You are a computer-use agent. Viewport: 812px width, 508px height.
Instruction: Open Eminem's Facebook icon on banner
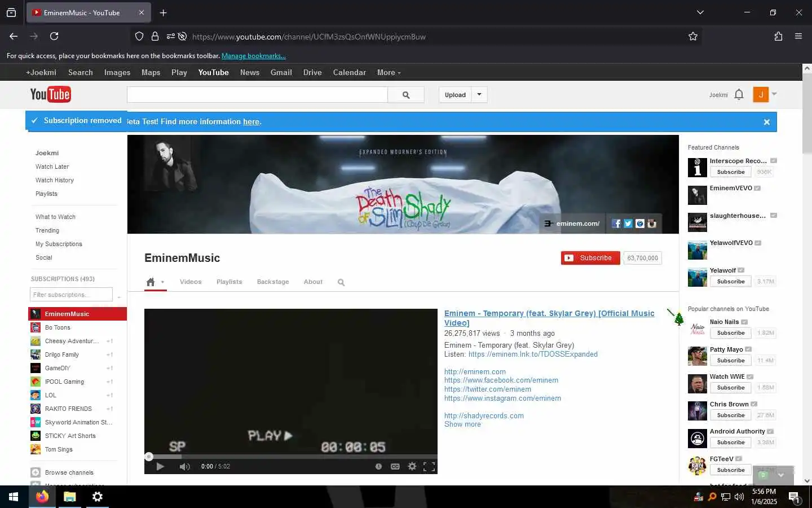click(x=616, y=224)
